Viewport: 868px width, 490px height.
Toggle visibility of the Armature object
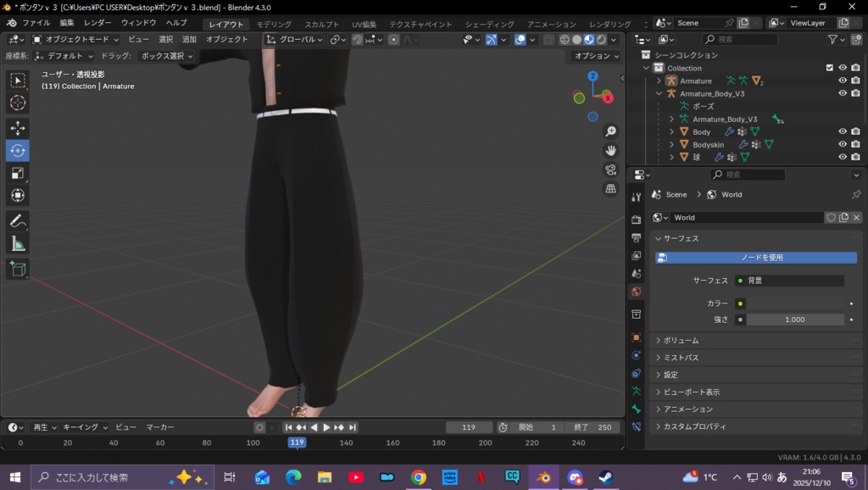click(843, 81)
